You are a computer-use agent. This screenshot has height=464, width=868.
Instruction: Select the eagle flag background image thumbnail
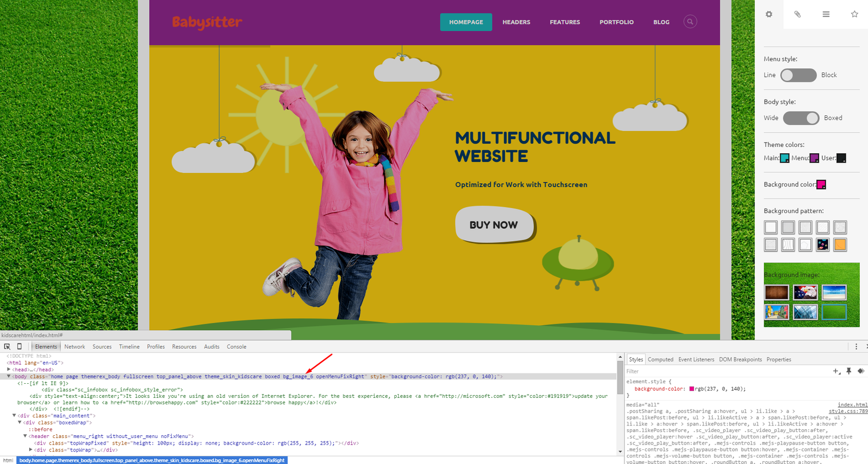tap(805, 293)
